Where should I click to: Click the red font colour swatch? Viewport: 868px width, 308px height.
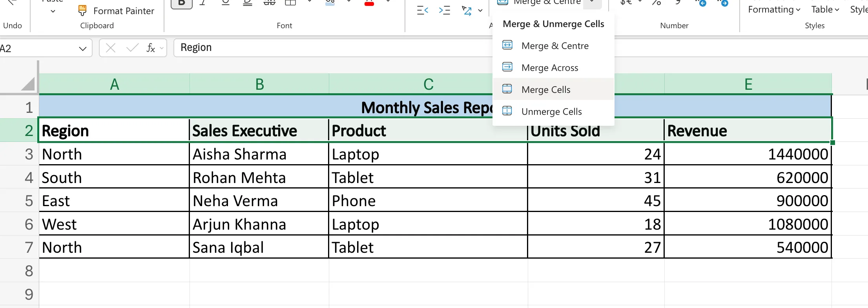(369, 4)
